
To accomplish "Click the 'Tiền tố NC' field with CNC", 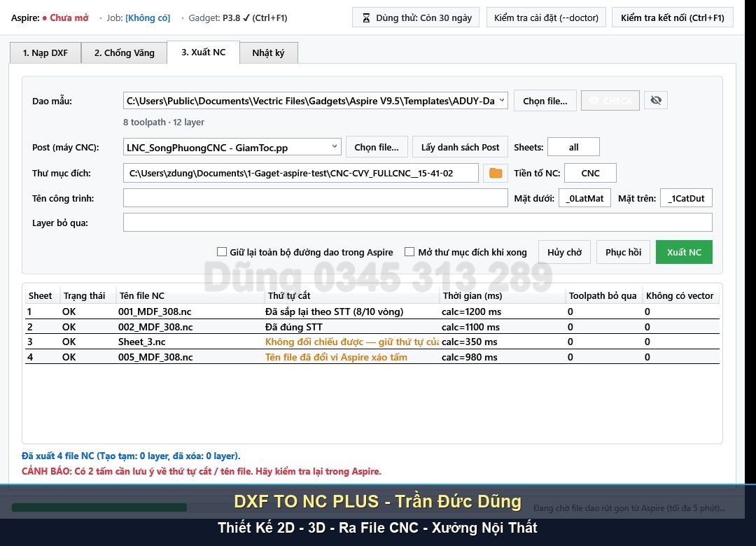I will tap(590, 173).
